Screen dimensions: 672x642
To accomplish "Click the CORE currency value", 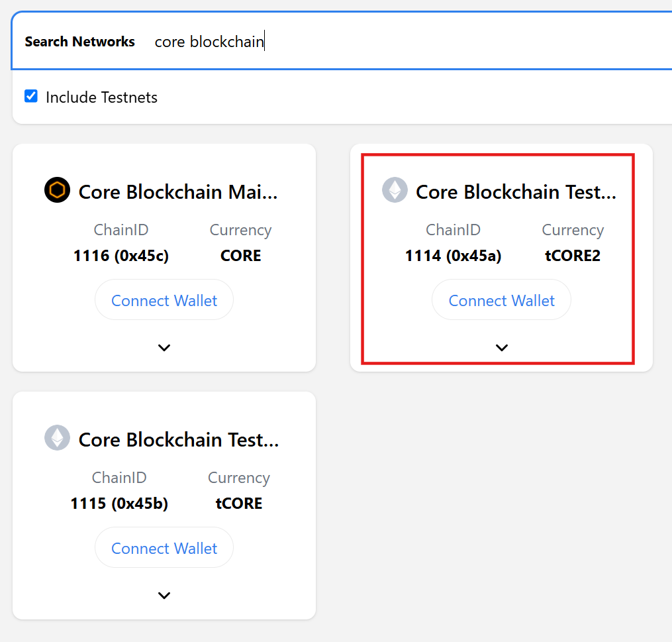I will click(240, 256).
